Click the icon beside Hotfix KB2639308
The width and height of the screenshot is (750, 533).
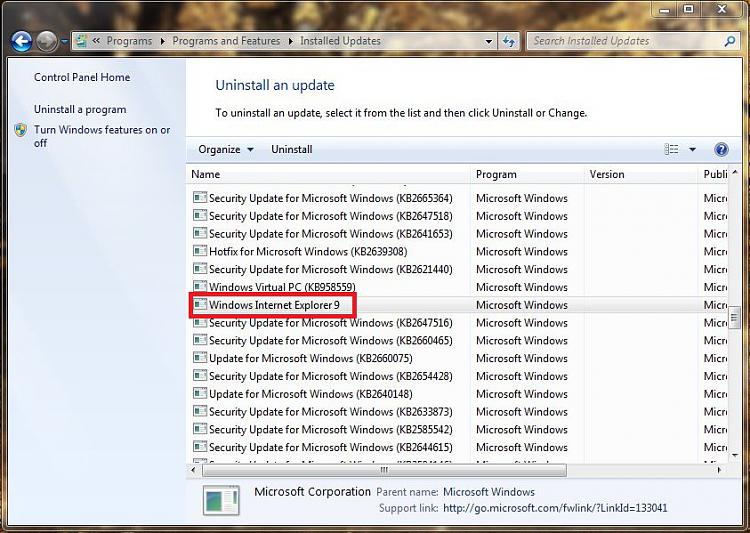point(200,251)
